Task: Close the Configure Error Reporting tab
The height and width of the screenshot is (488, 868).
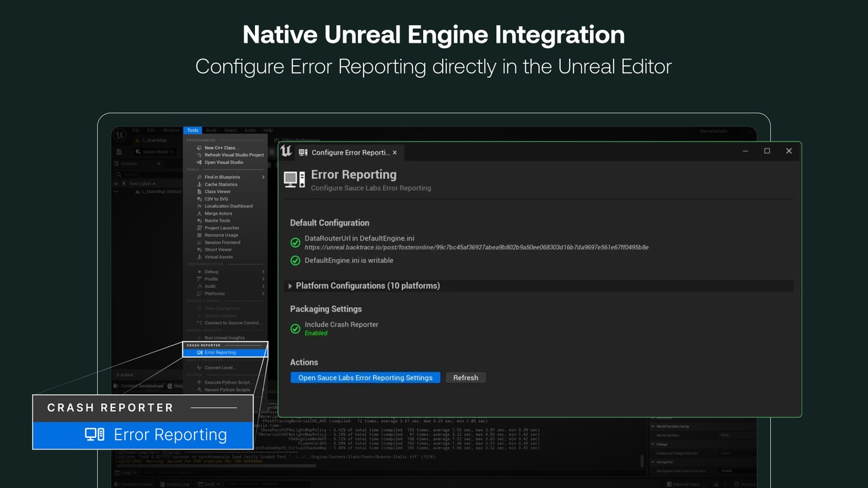Action: click(395, 152)
